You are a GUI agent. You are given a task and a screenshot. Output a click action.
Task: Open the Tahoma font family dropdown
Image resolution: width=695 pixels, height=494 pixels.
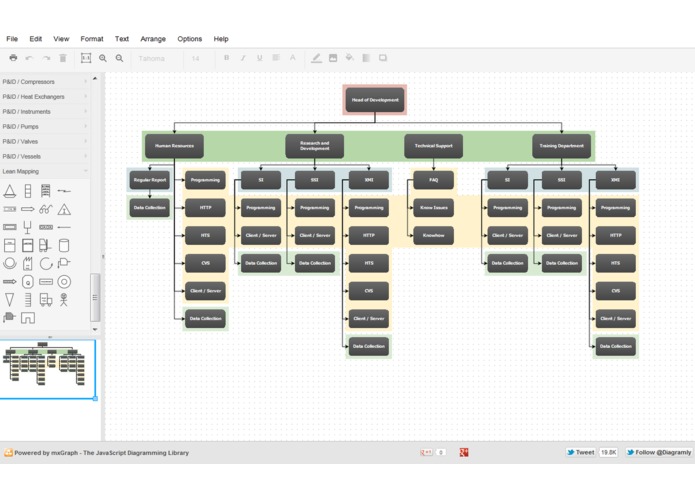click(158, 58)
